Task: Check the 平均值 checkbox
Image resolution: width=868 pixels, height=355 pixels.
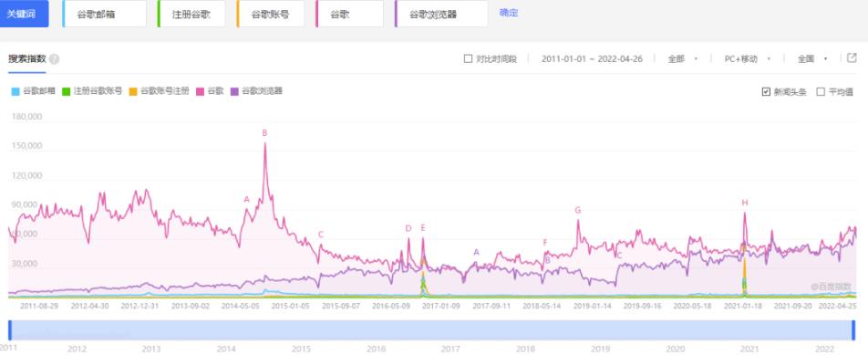Action: pos(821,92)
